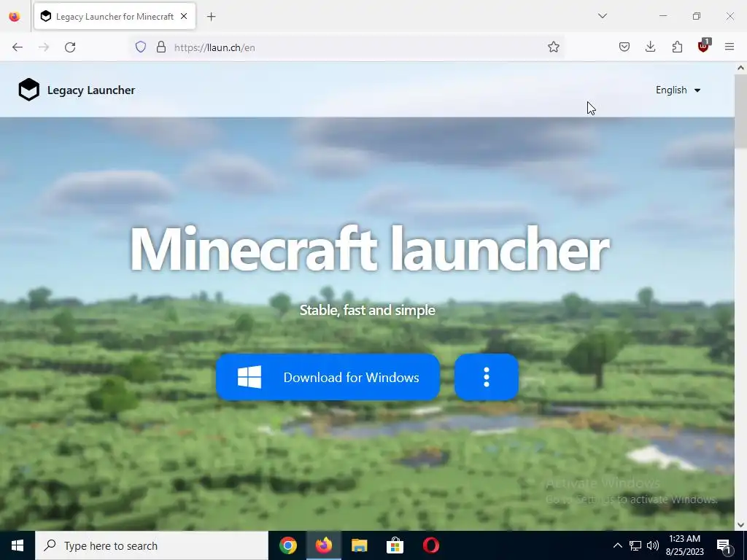
Task: Restore down the Firefox window
Action: click(697, 16)
